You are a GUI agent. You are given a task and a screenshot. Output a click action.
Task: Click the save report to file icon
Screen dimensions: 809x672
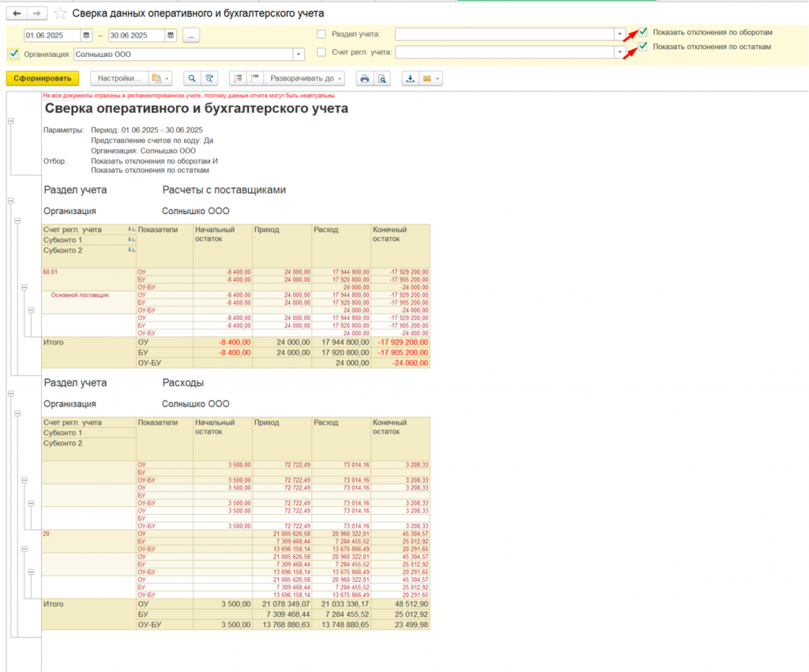pos(410,78)
